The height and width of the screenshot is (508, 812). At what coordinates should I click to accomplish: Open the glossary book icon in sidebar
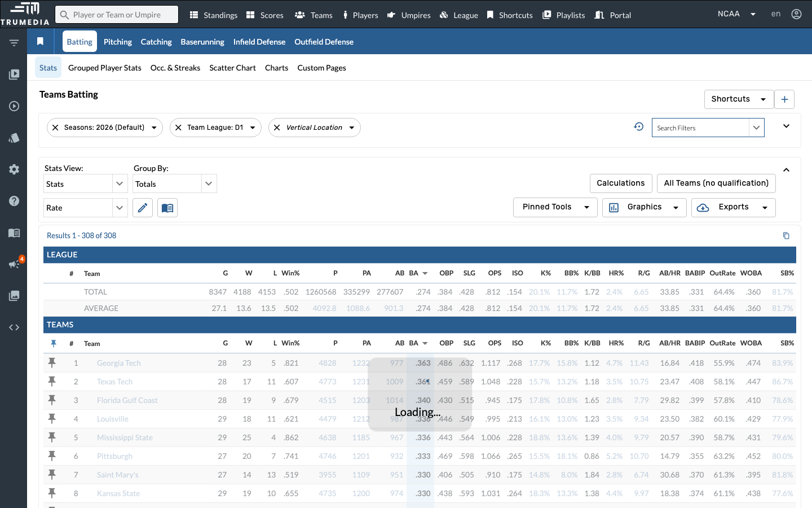click(14, 233)
